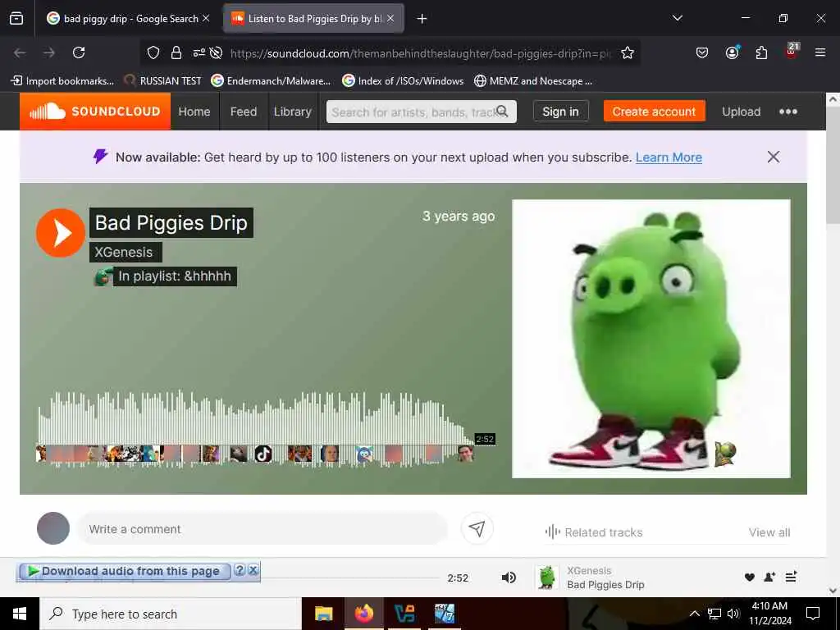Click the TikTok commenter avatar on waveform
The height and width of the screenshot is (630, 840).
(263, 454)
